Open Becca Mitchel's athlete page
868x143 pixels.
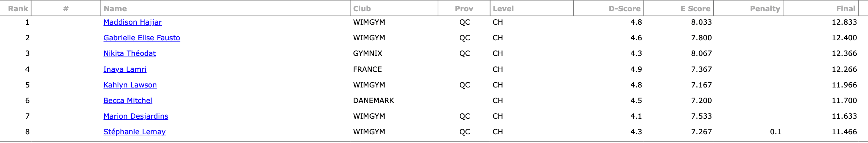pyautogui.click(x=128, y=101)
